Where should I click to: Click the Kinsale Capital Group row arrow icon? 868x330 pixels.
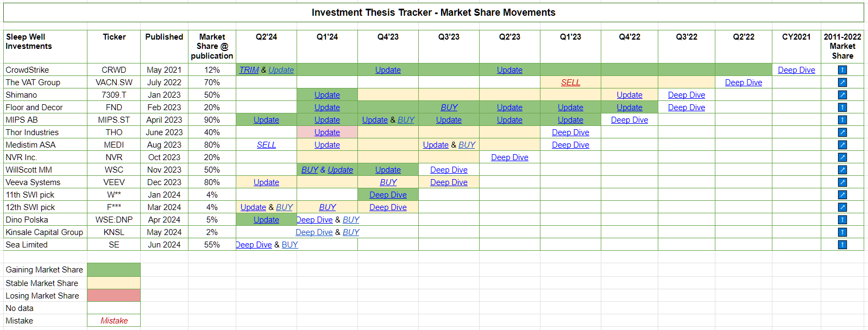click(842, 232)
